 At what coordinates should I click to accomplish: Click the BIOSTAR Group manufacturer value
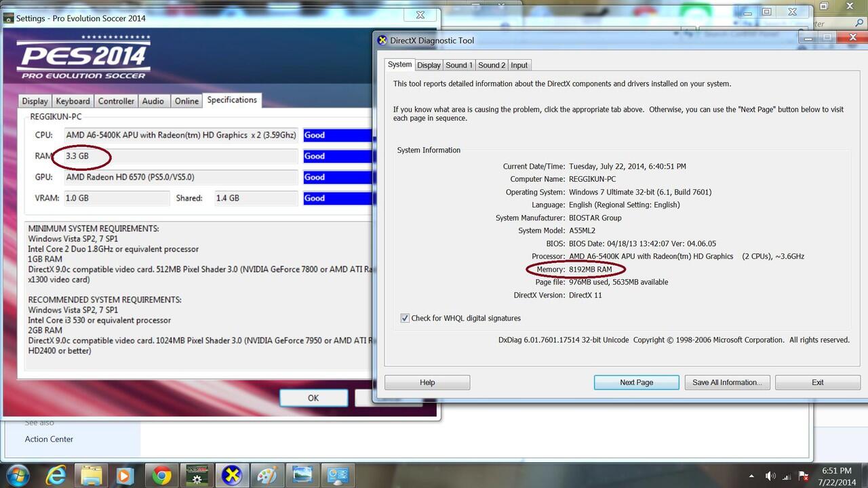point(595,218)
